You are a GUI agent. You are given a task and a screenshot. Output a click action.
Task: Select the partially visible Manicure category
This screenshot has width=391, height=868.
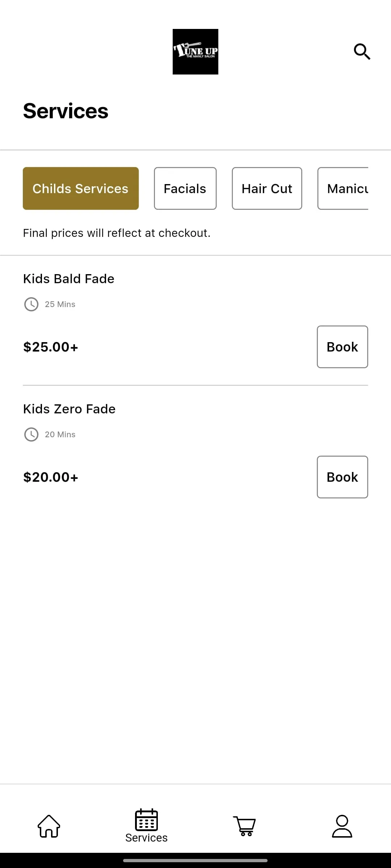click(344, 188)
